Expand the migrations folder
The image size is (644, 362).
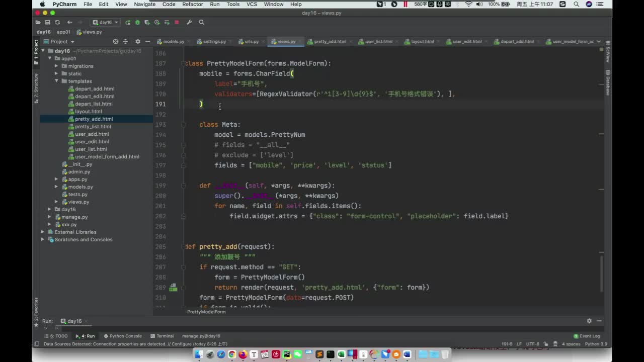click(56, 66)
